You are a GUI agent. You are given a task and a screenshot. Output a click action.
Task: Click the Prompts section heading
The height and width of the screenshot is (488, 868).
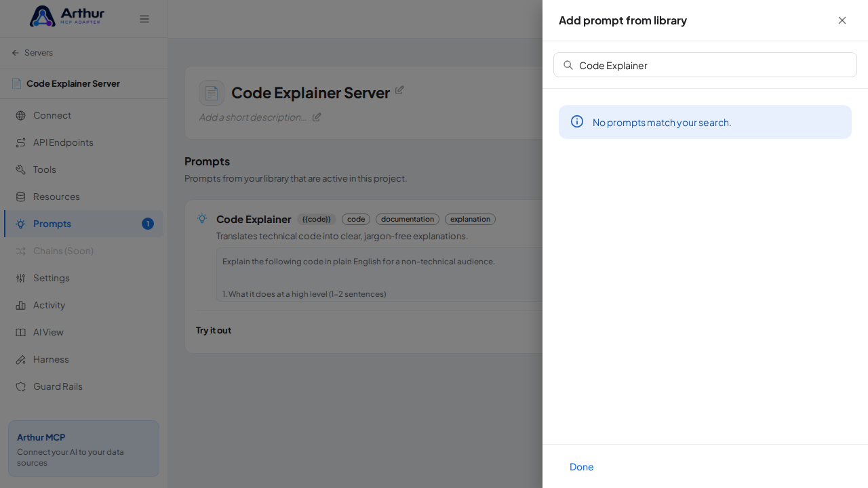click(207, 161)
